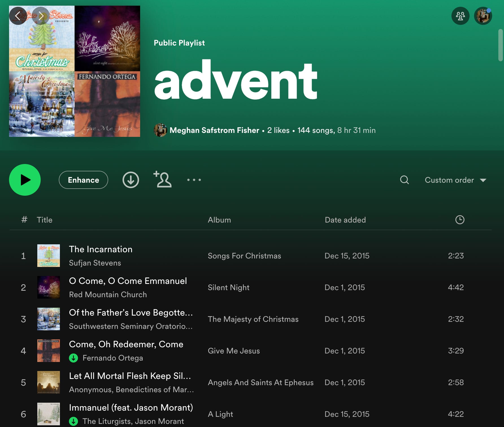
Task: Sort by the duration clock icon
Action: [x=460, y=220]
